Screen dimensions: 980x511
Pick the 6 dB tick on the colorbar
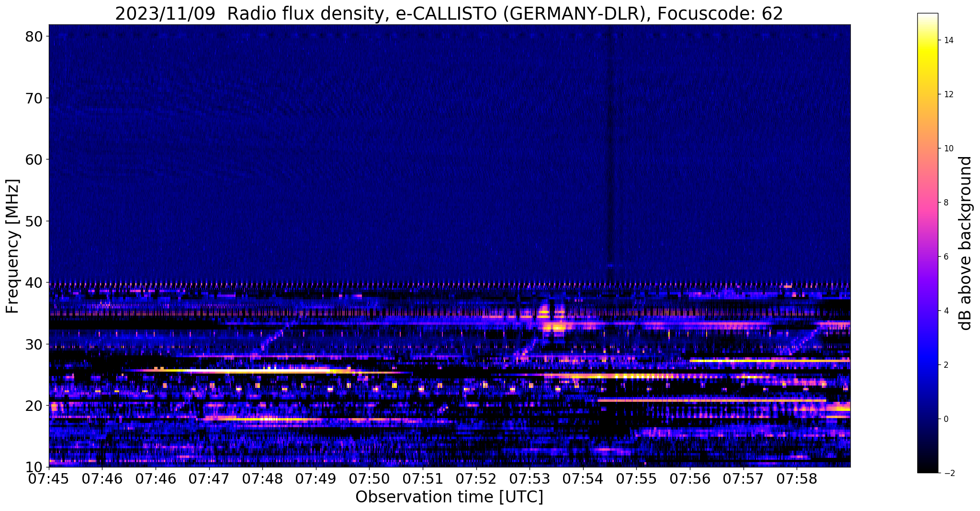[x=946, y=257]
